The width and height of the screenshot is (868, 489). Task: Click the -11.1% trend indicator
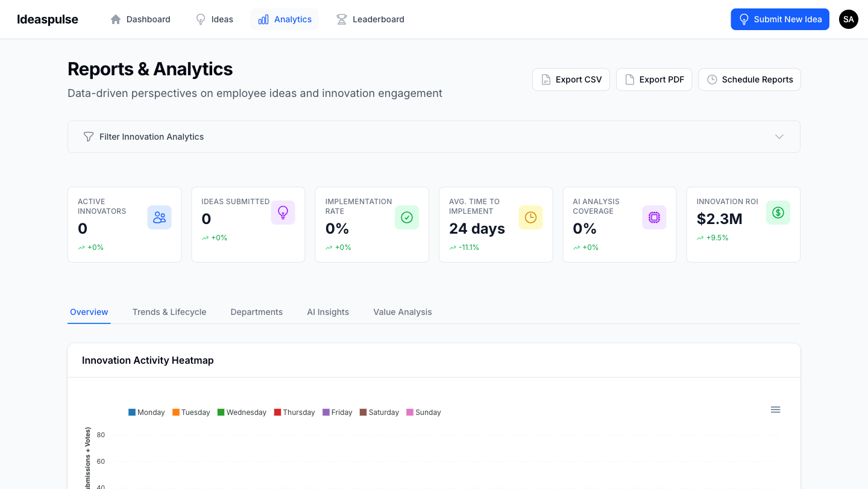[464, 248]
